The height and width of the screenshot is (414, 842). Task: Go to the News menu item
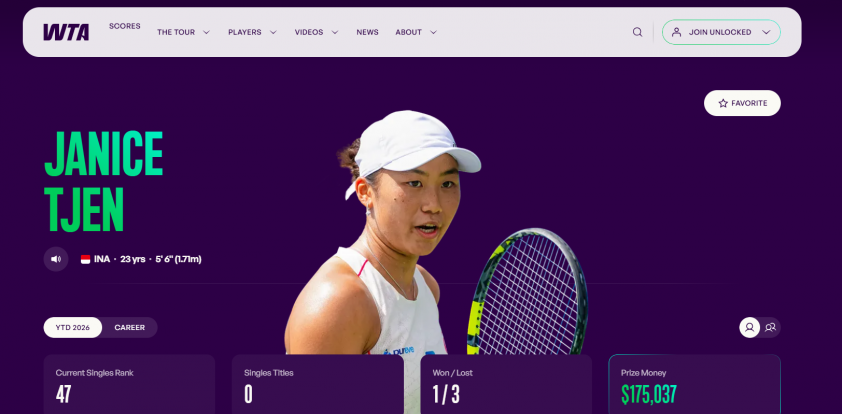coord(367,32)
